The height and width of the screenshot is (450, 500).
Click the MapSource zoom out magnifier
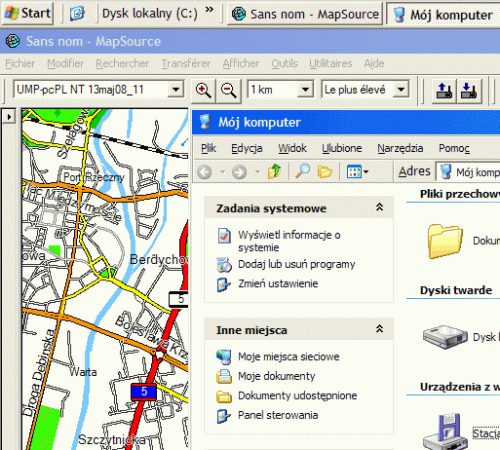tap(229, 90)
